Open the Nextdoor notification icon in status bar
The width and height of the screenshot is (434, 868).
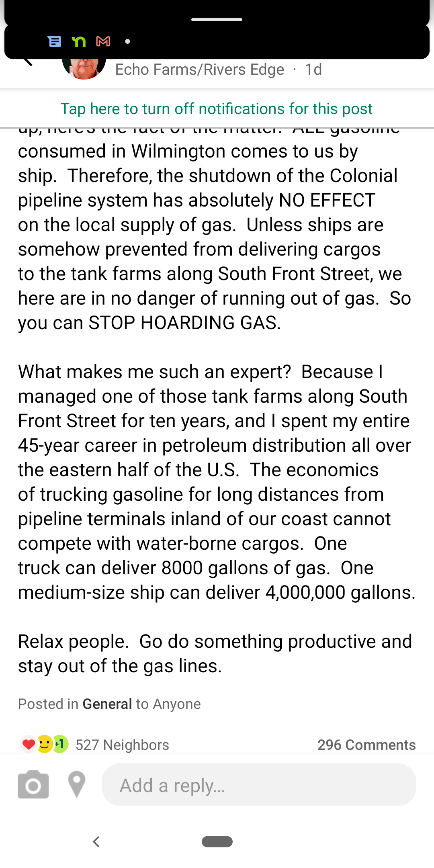point(79,41)
